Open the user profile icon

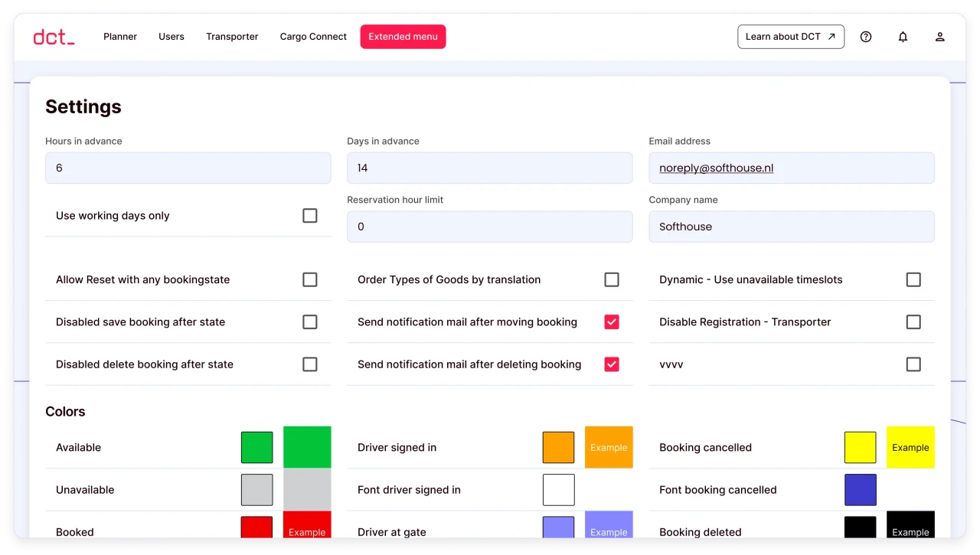[939, 37]
